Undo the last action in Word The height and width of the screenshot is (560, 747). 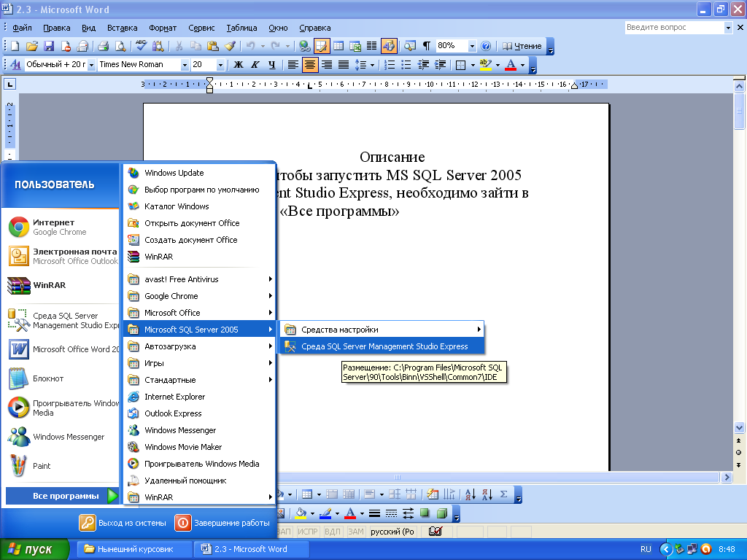click(250, 46)
